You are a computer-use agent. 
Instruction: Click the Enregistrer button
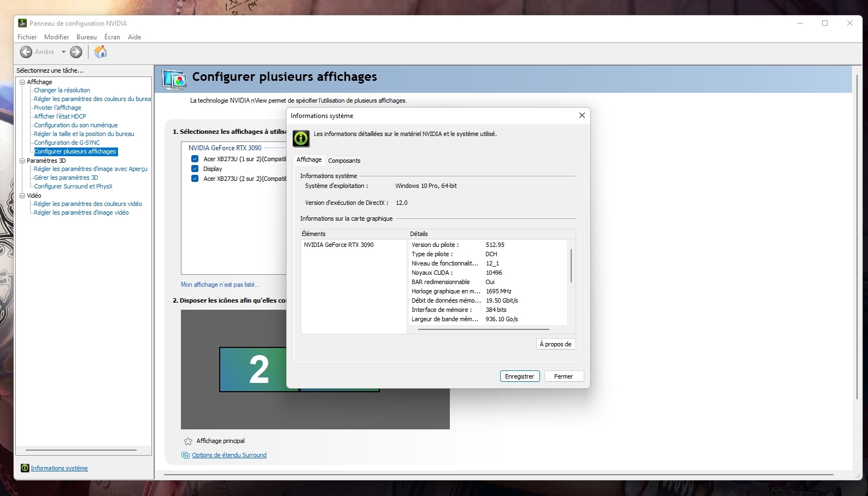520,376
